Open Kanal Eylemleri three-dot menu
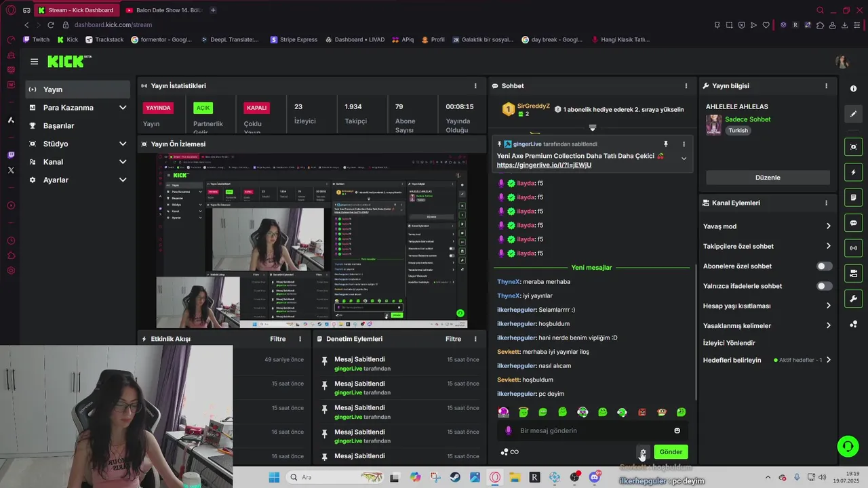 (826, 203)
